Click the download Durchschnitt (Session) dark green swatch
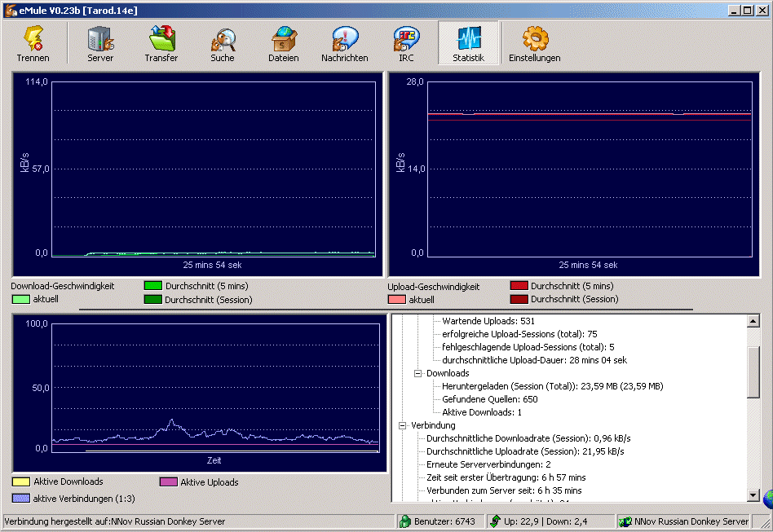The width and height of the screenshot is (773, 532). click(x=152, y=299)
